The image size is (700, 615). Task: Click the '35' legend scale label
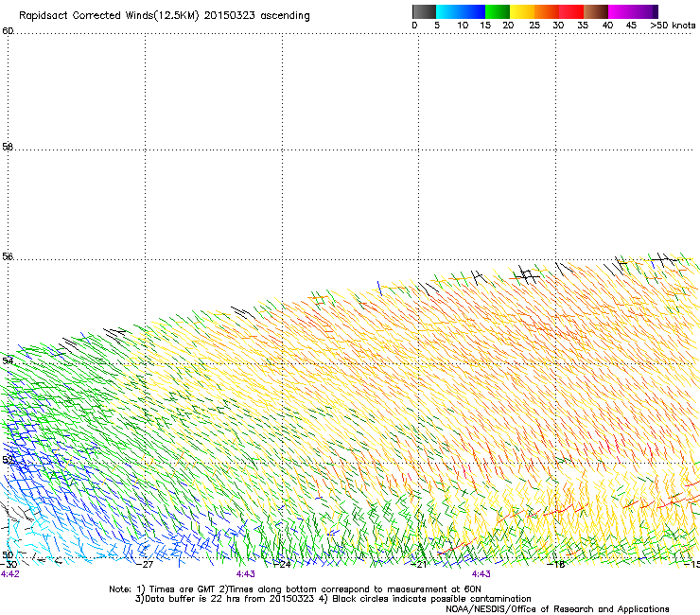tap(583, 26)
